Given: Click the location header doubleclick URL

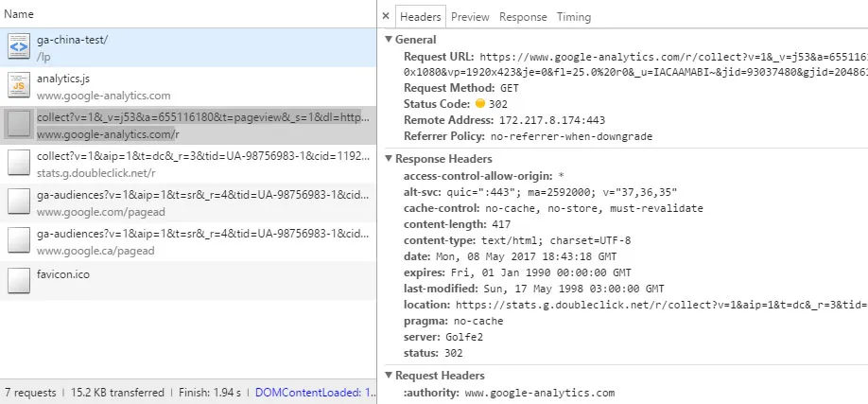Looking at the screenshot, I should point(662,305).
